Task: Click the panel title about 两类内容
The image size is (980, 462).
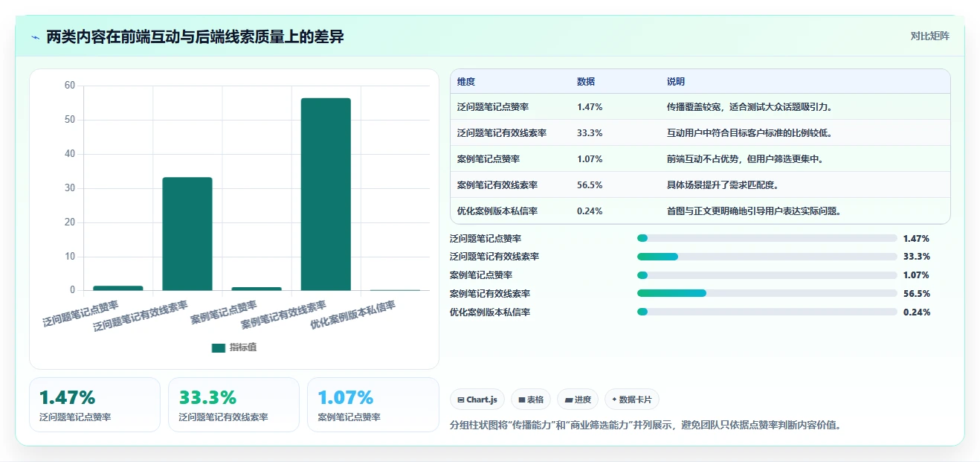Action: pyautogui.click(x=195, y=36)
